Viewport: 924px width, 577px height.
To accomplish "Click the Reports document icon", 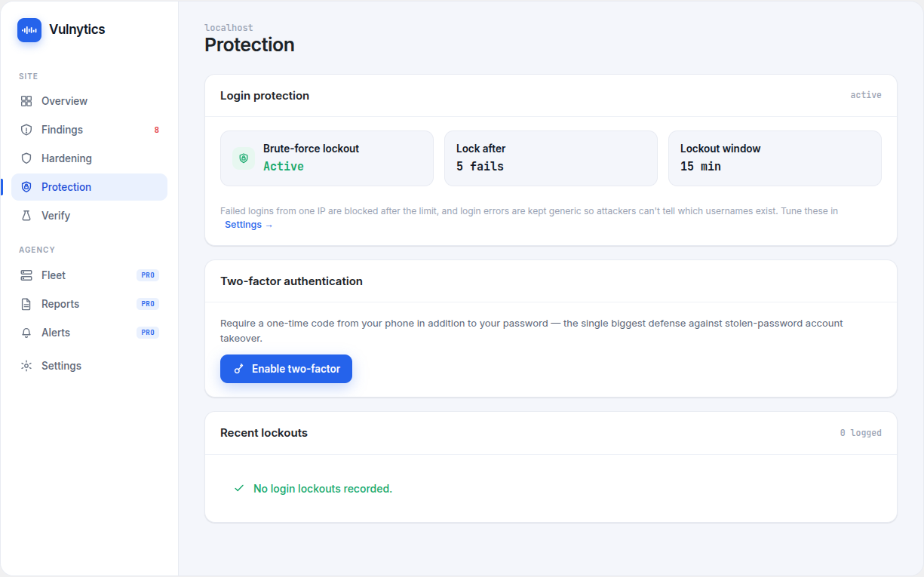I will click(x=26, y=304).
